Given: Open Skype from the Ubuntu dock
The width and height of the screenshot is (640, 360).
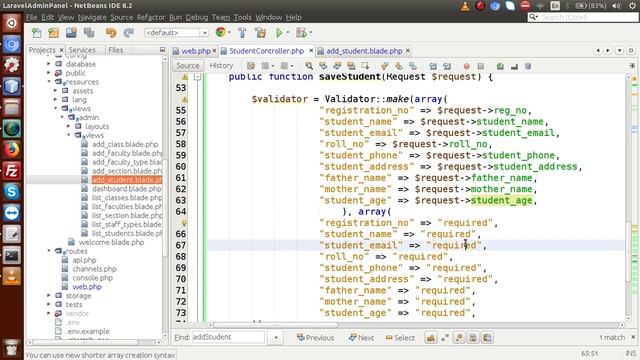Looking at the screenshot, I should click(11, 191).
